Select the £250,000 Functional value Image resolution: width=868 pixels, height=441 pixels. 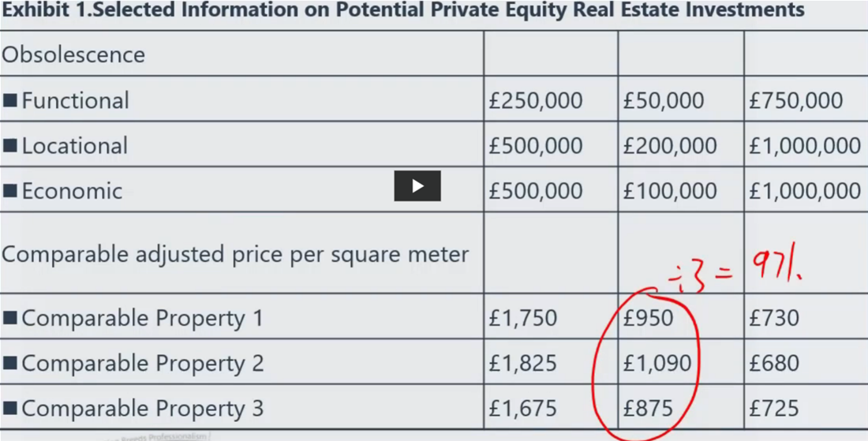tap(535, 101)
